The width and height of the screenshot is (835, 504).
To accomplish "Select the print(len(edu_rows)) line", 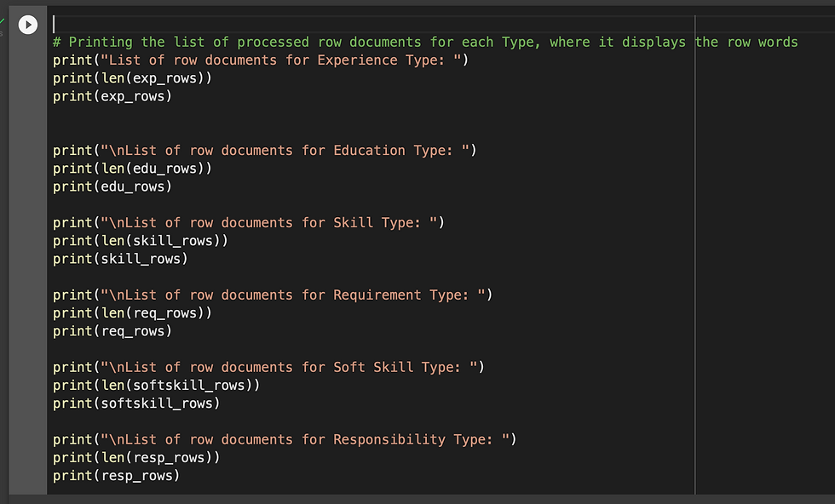I will 132,169.
